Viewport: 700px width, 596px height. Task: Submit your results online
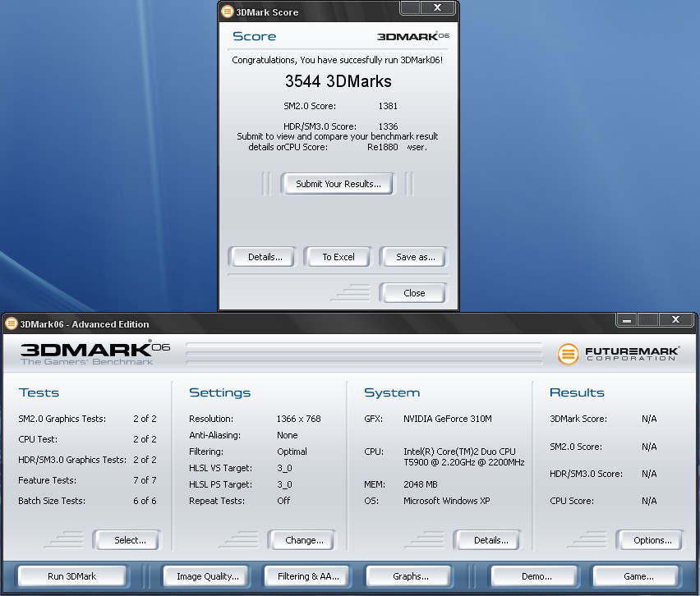coord(338,184)
